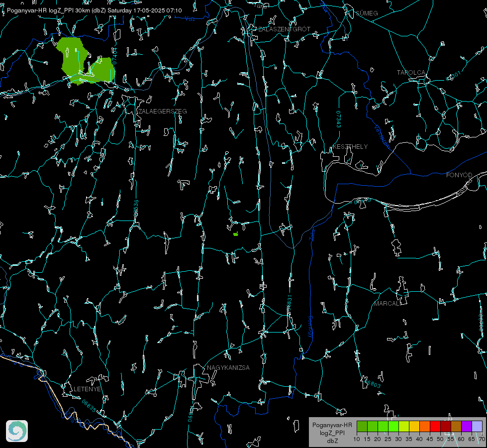Click the KESZTHELY city label
The height and width of the screenshot is (448, 487).
pyautogui.click(x=350, y=146)
